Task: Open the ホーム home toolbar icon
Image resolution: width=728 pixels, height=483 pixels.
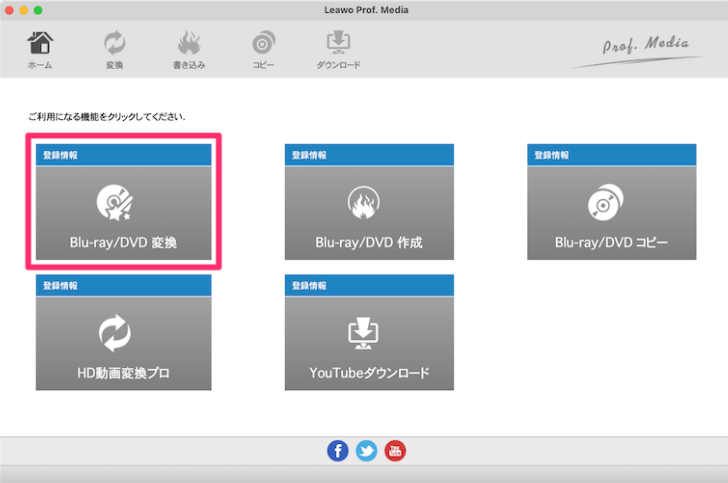Action: [40, 50]
